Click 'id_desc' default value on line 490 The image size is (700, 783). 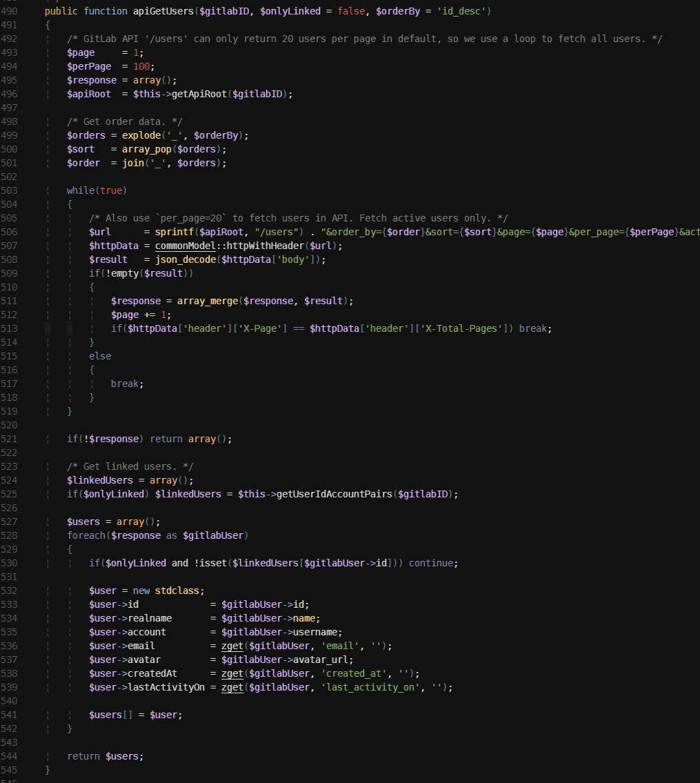click(x=461, y=11)
